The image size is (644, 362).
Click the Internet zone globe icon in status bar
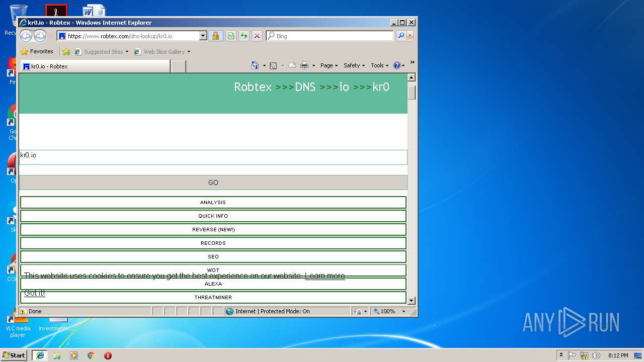tap(230, 311)
